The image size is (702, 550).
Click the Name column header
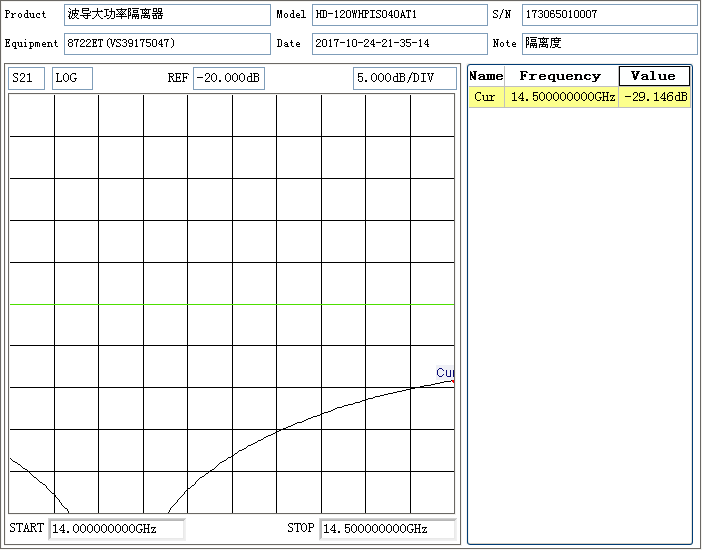tap(486, 76)
